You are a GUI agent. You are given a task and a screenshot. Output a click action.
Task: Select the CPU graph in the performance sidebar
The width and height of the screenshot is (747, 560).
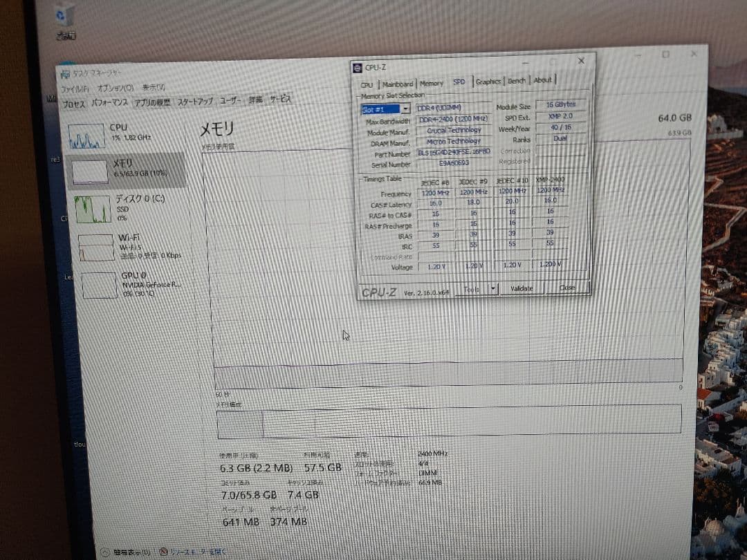[100, 135]
